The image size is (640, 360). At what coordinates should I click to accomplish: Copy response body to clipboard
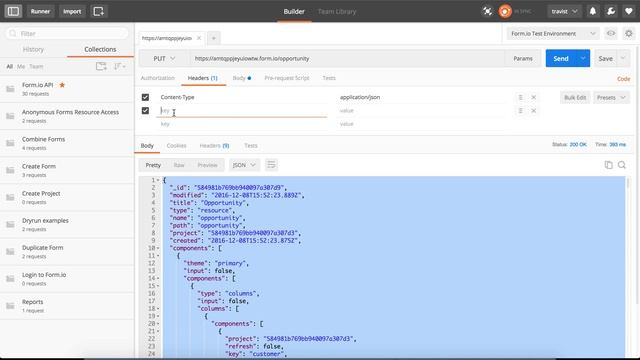coord(608,165)
